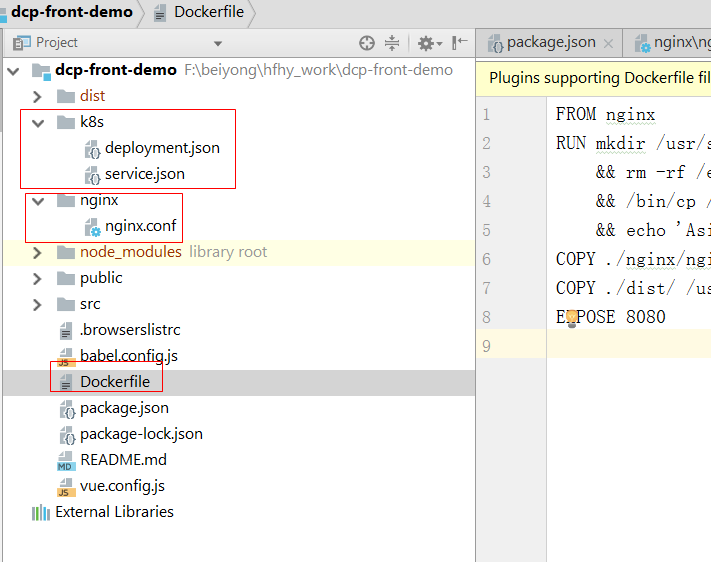This screenshot has height=562, width=711.
Task: Select nginx.conf in the tree
Action: [x=141, y=226]
